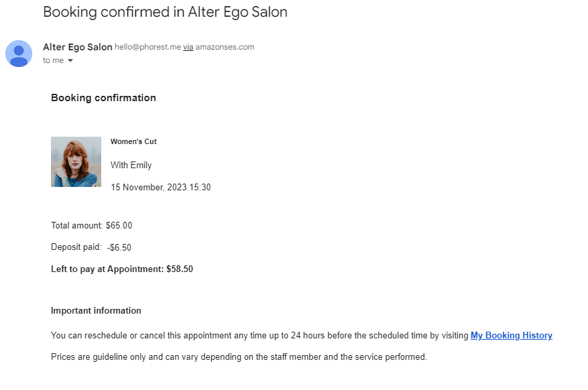588x390 pixels.
Task: Click 'Left to pay at Appointment: $58.50'
Action: coord(122,269)
